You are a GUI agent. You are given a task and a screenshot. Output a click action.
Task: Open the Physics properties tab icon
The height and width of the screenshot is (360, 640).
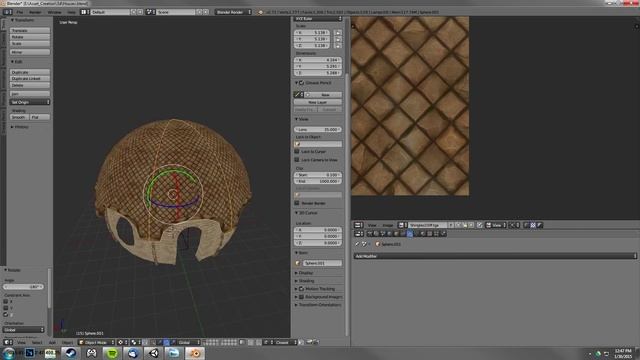[443, 233]
